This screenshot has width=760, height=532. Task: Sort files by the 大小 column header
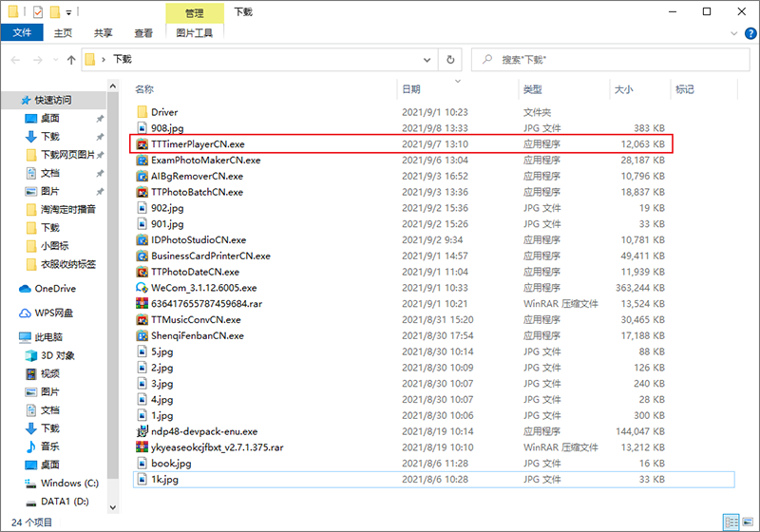point(623,89)
